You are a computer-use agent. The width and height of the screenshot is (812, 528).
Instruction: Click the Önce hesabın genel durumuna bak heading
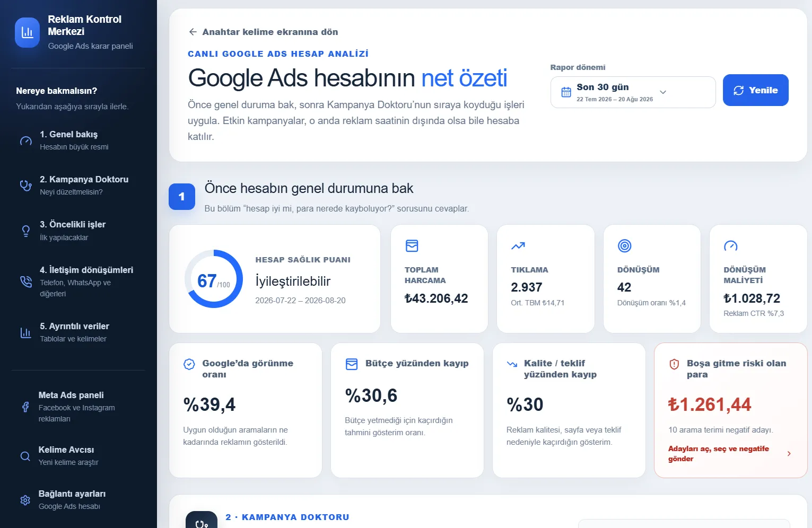pos(309,189)
